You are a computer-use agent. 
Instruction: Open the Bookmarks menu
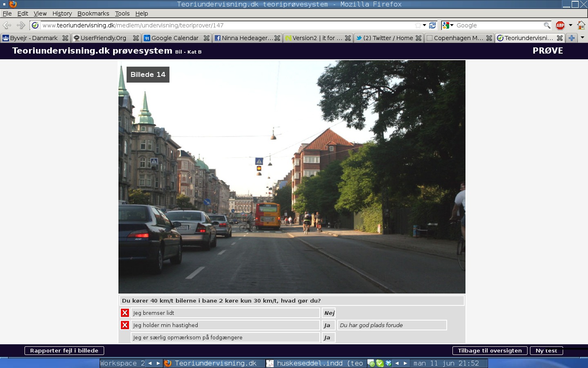click(x=93, y=13)
